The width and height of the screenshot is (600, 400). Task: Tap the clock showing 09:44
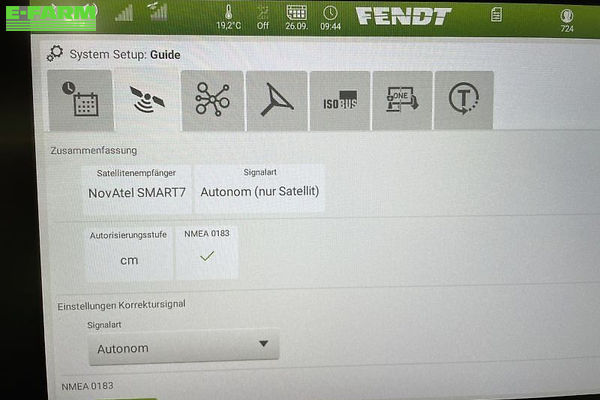point(330,18)
